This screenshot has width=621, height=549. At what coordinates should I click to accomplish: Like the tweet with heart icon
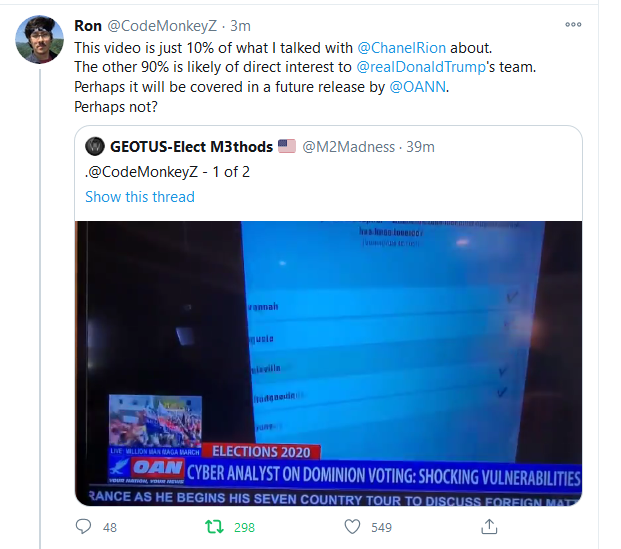pyautogui.click(x=352, y=527)
